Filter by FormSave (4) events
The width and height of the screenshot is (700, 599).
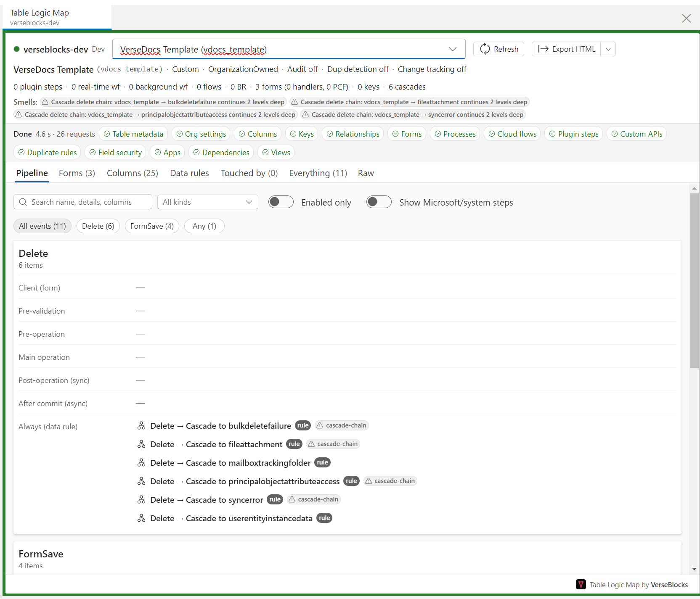tap(152, 226)
